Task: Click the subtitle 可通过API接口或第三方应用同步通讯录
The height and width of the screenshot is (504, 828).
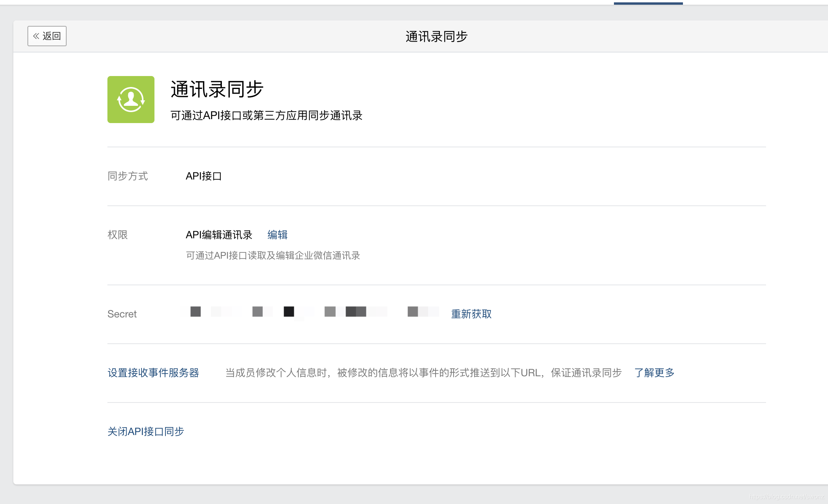Action: click(266, 116)
